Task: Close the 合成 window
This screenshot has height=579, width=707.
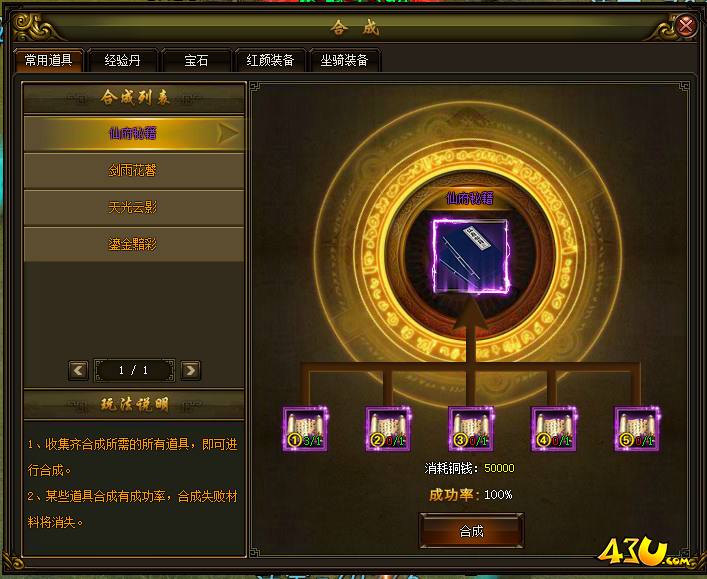Action: (x=686, y=26)
